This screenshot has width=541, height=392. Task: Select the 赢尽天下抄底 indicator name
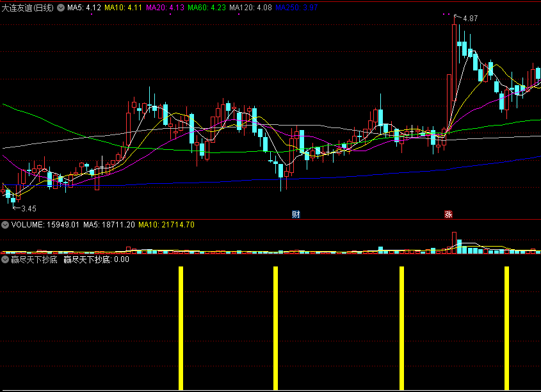point(34,259)
